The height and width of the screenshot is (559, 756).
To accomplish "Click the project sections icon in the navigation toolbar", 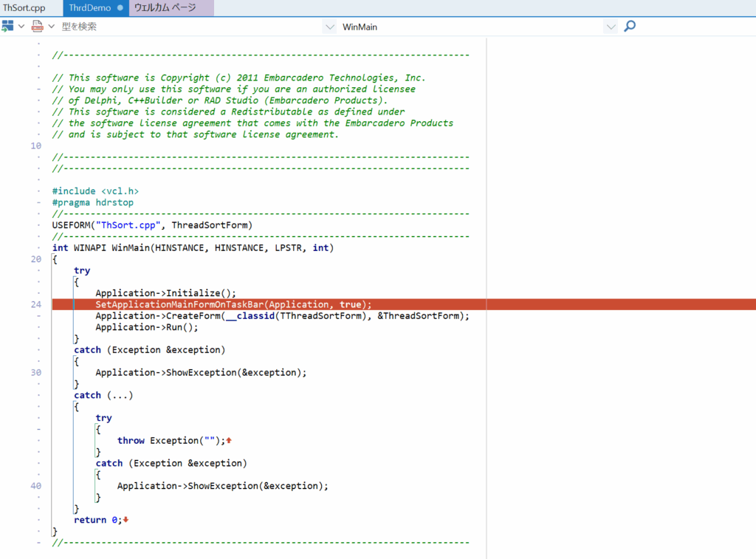I will click(x=8, y=27).
